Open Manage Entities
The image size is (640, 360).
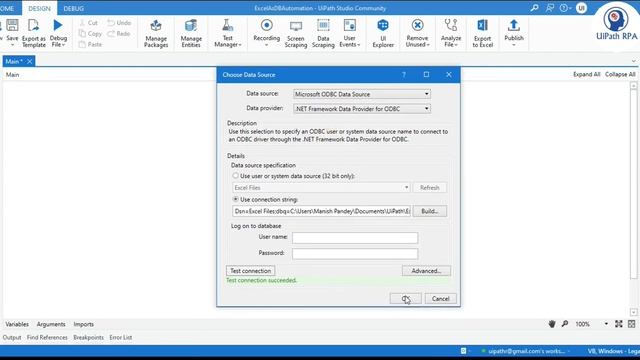[191, 33]
